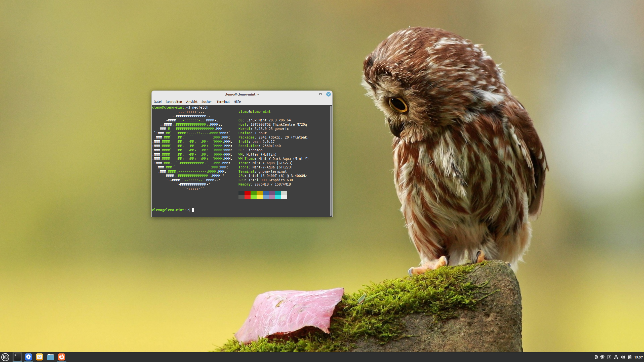Open the Ansicht menu
This screenshot has width=644, height=362.
click(x=192, y=102)
